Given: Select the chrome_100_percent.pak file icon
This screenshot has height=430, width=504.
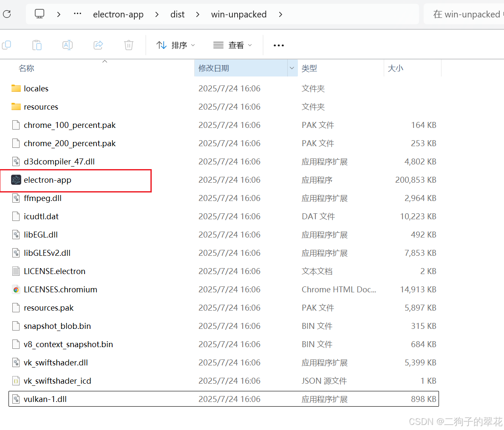Looking at the screenshot, I should click(16, 125).
